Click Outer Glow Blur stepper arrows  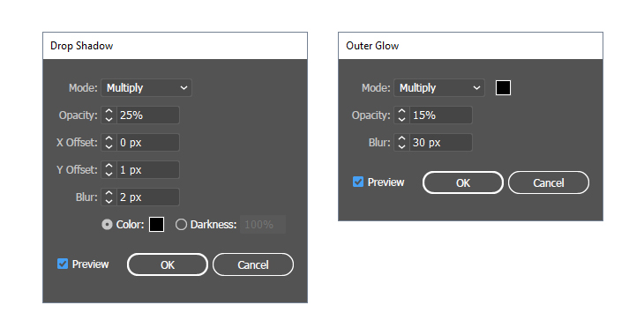coord(401,143)
